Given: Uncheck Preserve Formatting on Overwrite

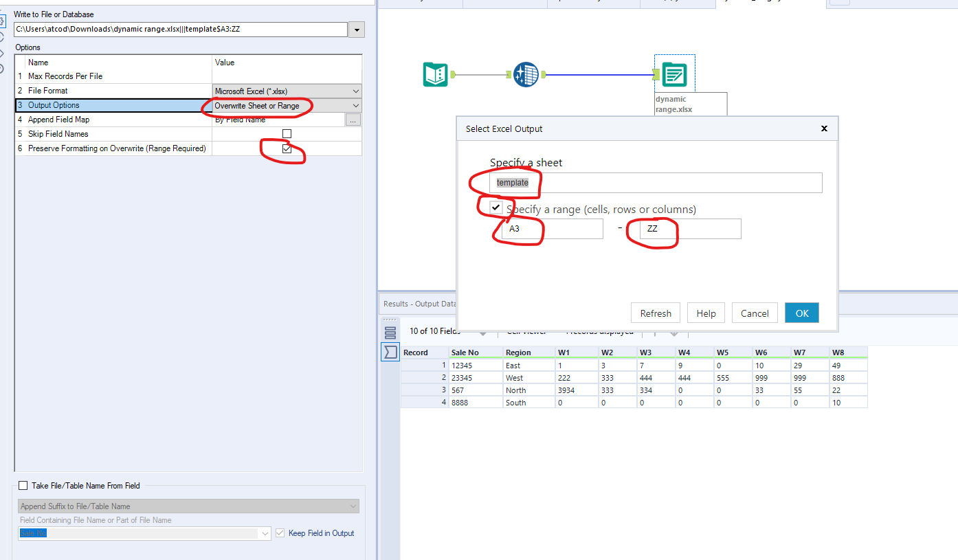Looking at the screenshot, I should tap(287, 148).
